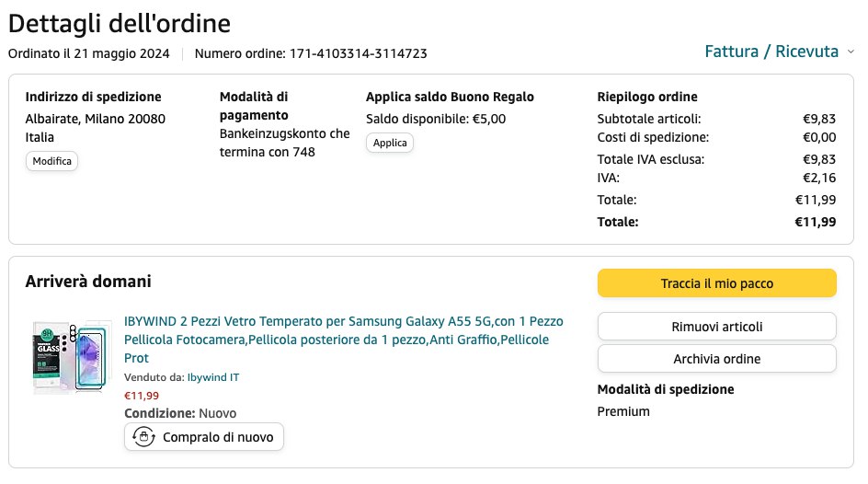Click the chevron beside Fattura / Ricevuta
The image size is (868, 484).
click(x=851, y=52)
